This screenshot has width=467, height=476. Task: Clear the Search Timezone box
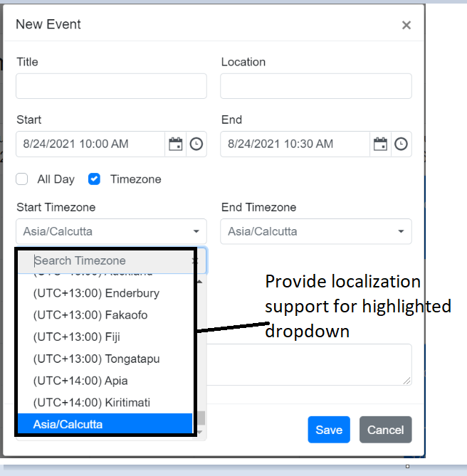(x=195, y=261)
